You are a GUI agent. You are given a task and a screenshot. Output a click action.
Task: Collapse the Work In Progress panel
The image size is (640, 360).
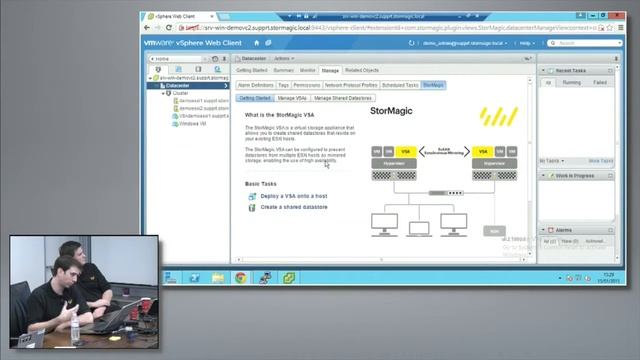point(543,176)
